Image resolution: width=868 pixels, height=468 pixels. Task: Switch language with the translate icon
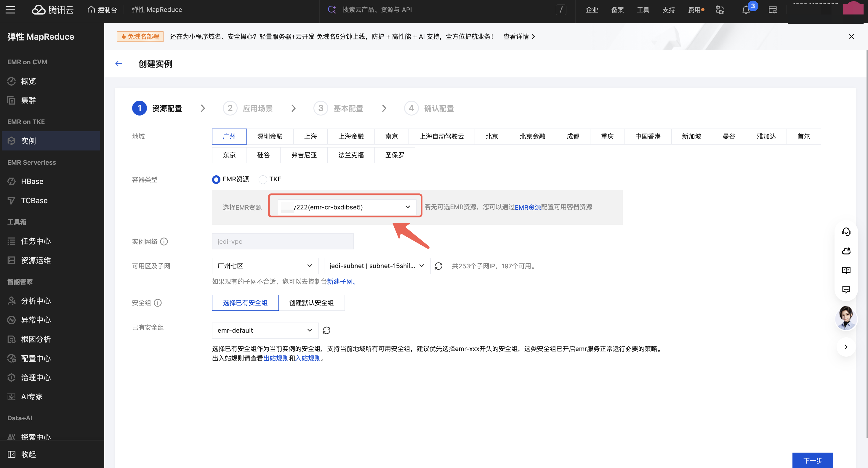720,10
